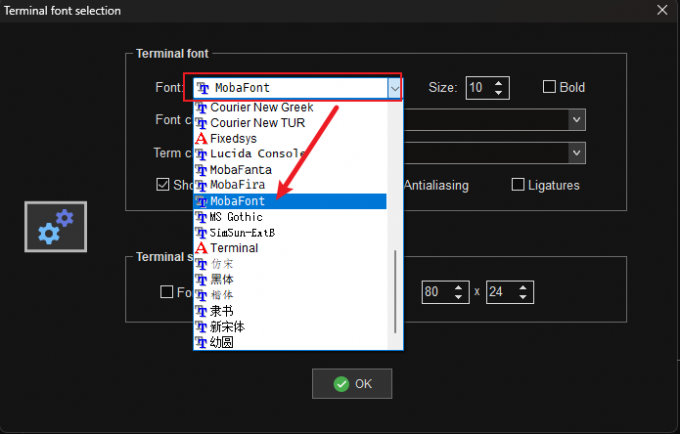Image resolution: width=680 pixels, height=434 pixels.
Task: Select the 楷体 font
Action: (x=290, y=295)
